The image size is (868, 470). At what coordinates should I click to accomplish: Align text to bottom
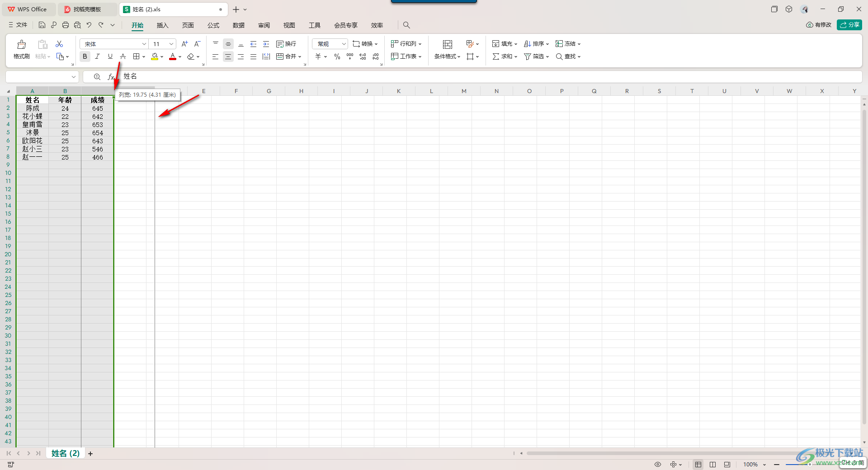tap(241, 44)
